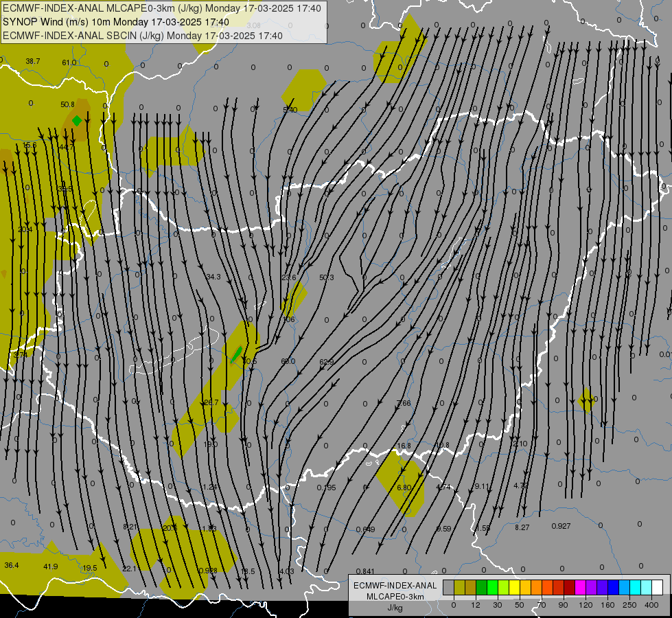Click the map value 61.0
This screenshot has width=672, height=618.
tap(69, 62)
